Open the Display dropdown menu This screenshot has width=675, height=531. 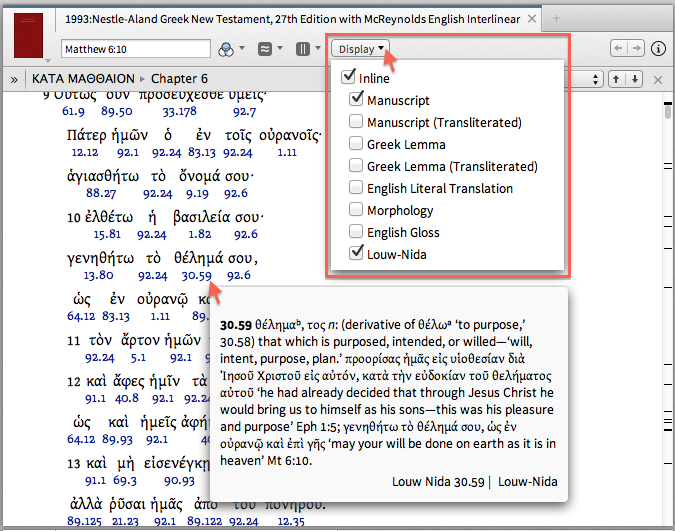[x=360, y=49]
